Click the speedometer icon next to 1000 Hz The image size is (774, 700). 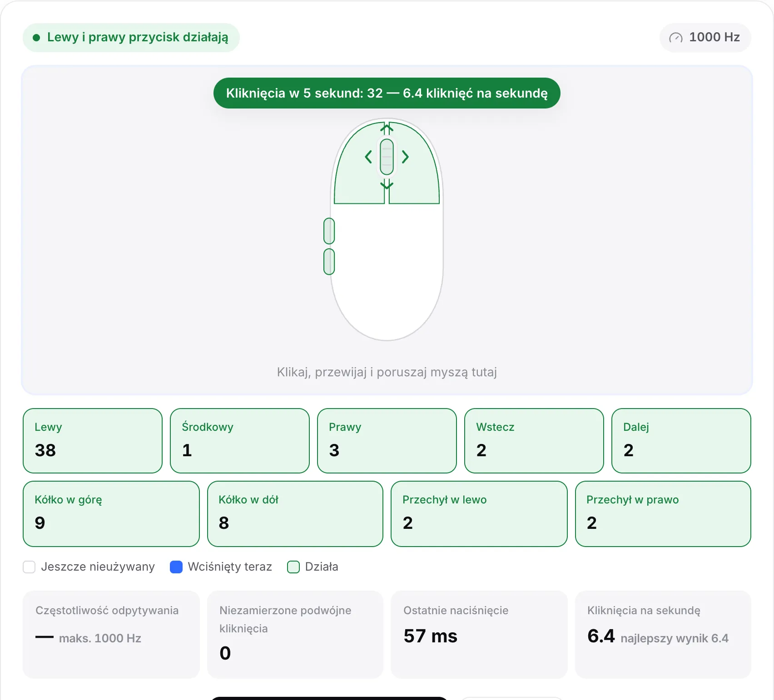click(x=676, y=38)
